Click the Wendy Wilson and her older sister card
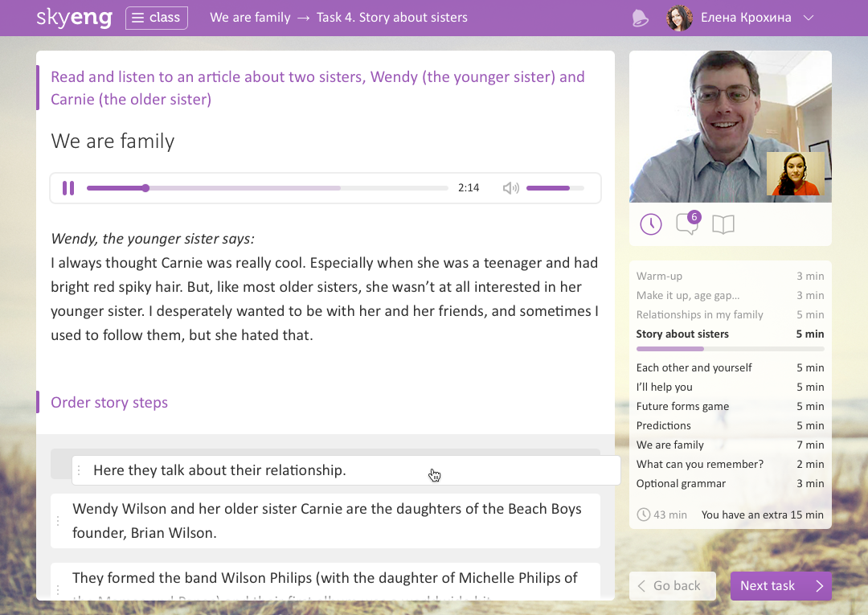Image resolution: width=868 pixels, height=615 pixels. [325, 521]
